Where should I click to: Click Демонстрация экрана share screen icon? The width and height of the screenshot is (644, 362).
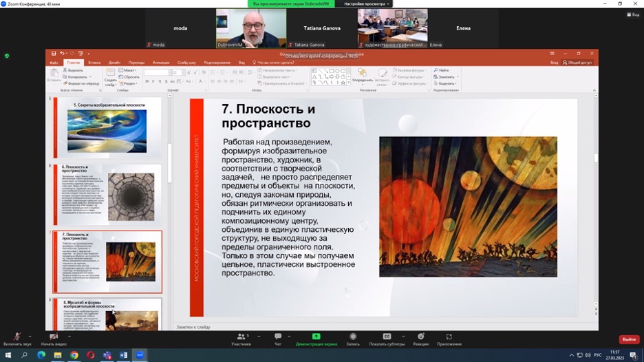click(x=316, y=337)
